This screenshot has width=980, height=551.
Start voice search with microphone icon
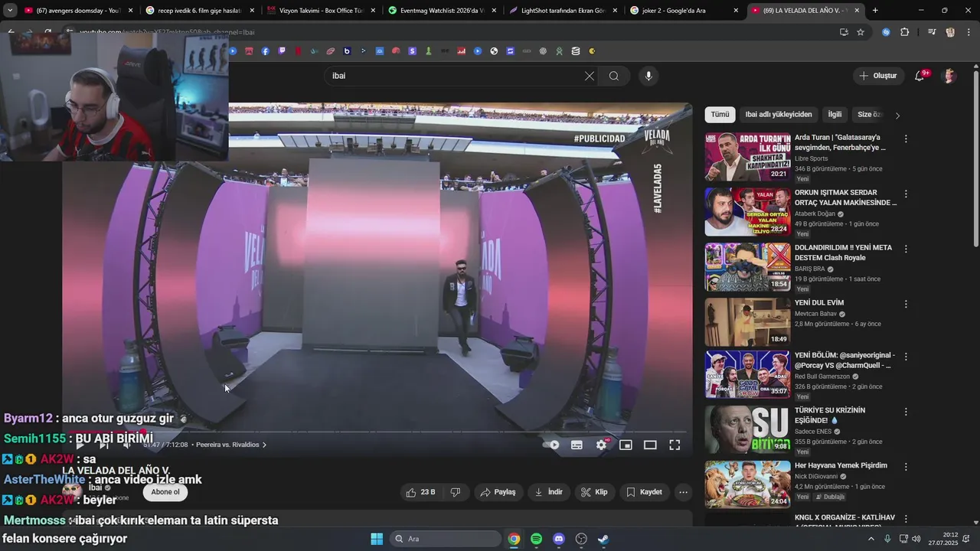(648, 76)
